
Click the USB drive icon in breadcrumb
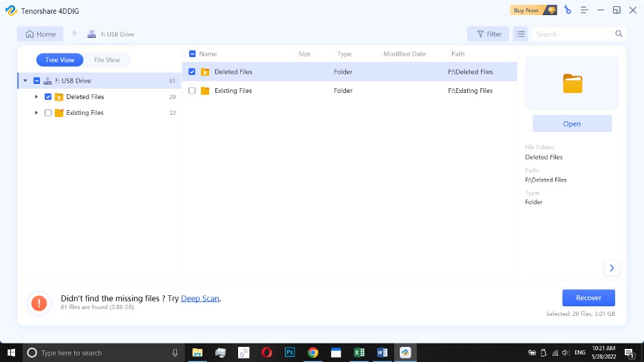point(92,34)
